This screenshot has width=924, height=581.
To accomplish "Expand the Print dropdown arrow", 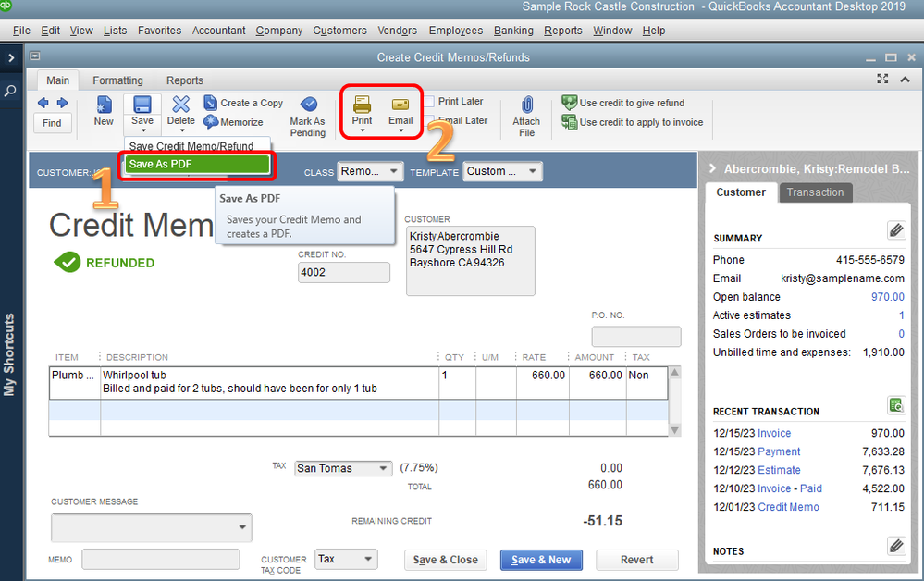I will click(362, 130).
